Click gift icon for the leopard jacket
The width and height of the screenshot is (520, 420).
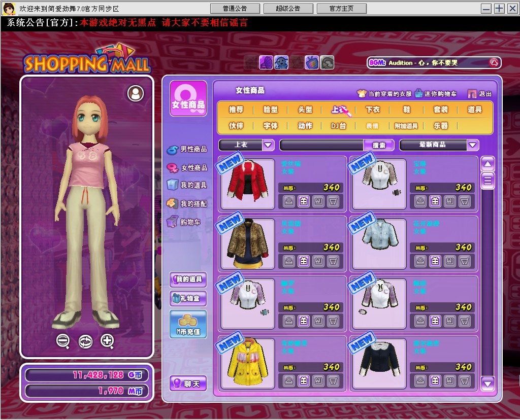[x=303, y=261]
